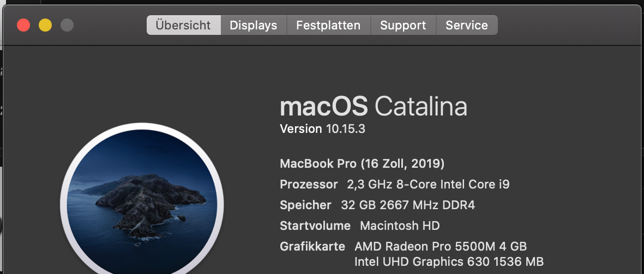
Task: Click the Grafikkarte label
Action: pos(312,246)
